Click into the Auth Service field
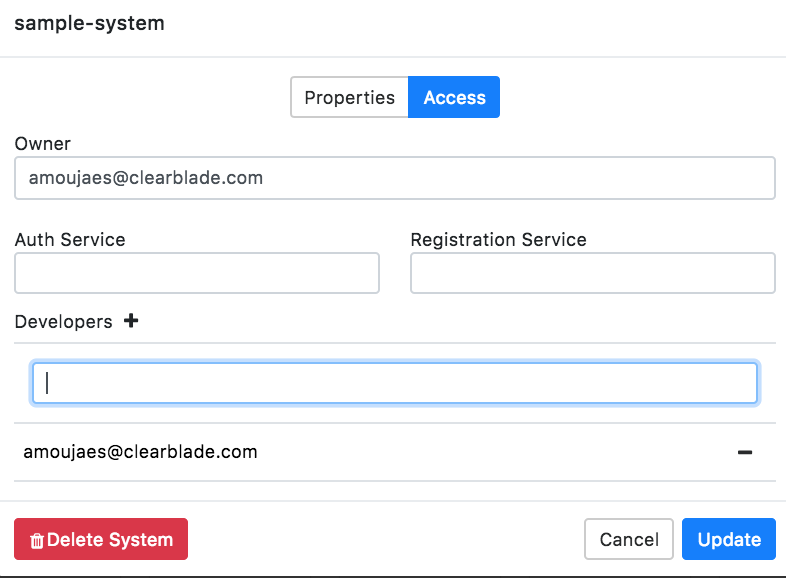The height and width of the screenshot is (578, 786). click(x=197, y=273)
